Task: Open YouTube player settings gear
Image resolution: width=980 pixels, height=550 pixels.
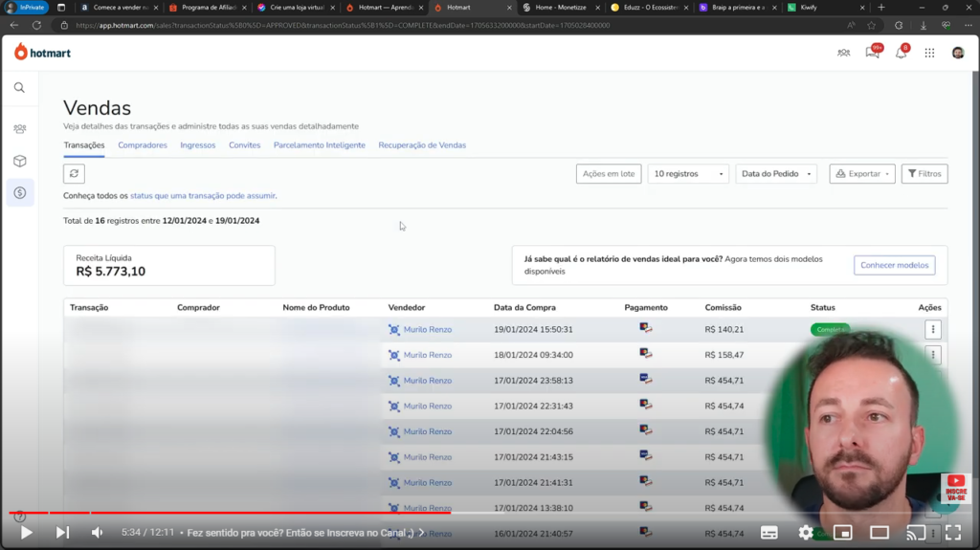Action: [806, 533]
